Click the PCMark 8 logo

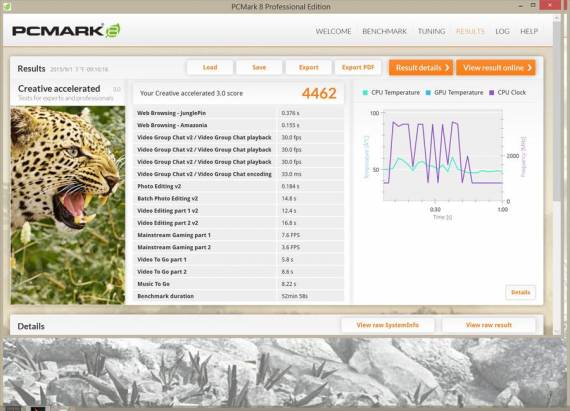[66, 31]
